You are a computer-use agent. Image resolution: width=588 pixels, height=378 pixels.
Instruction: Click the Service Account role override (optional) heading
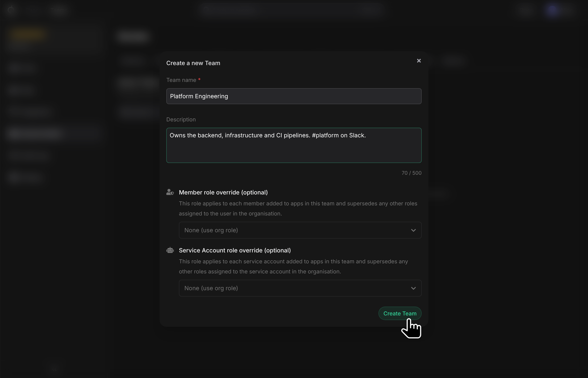coord(235,250)
